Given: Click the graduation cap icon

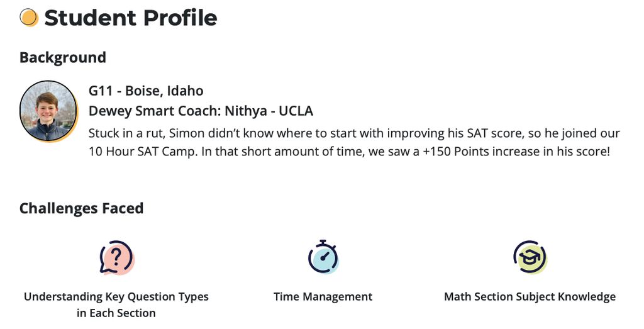Looking at the screenshot, I should pyautogui.click(x=530, y=257).
